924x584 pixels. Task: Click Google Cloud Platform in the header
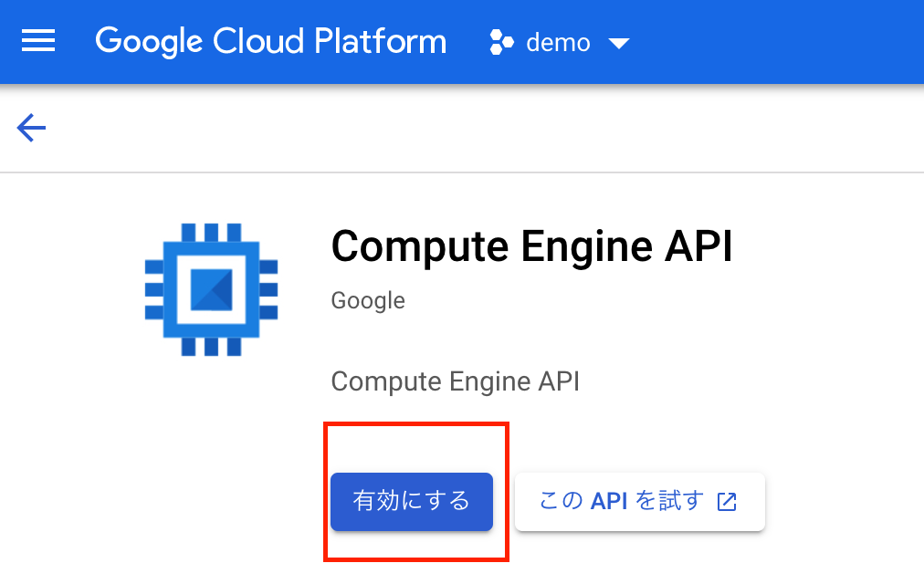click(x=270, y=40)
